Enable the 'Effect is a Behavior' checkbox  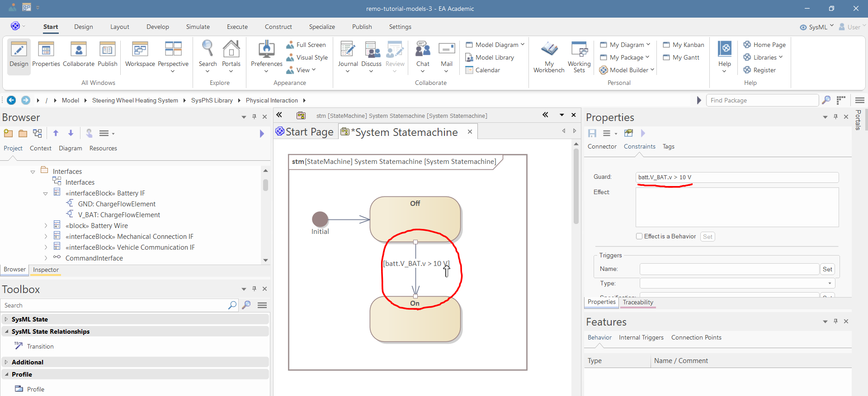(639, 236)
